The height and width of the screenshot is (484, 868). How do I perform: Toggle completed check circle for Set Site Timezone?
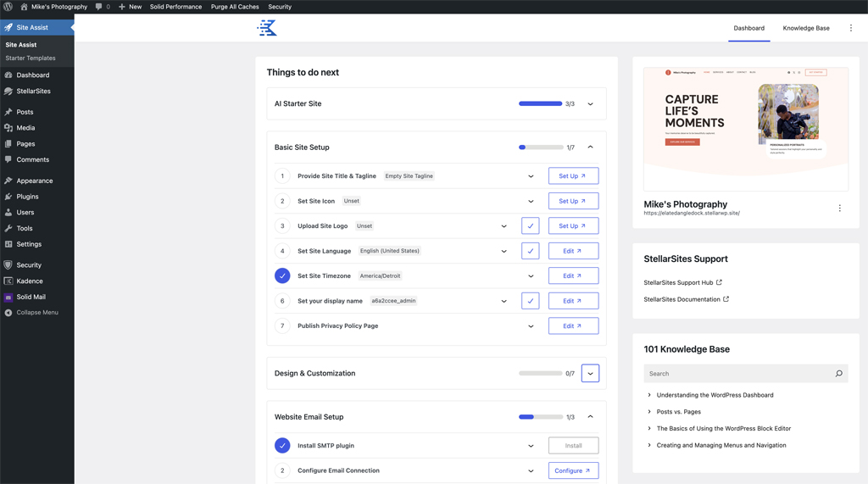coord(282,275)
